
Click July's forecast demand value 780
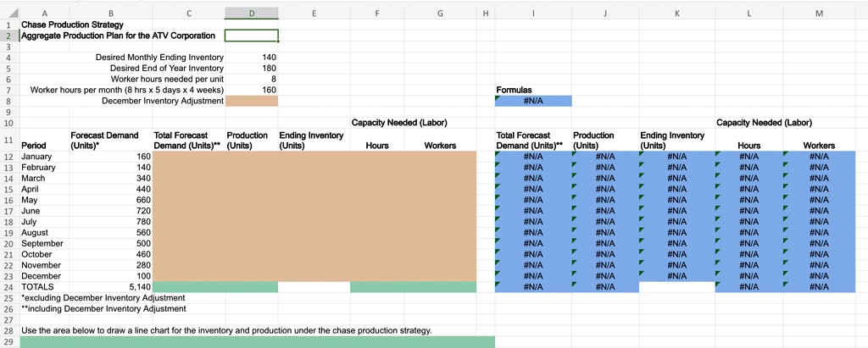point(108,222)
